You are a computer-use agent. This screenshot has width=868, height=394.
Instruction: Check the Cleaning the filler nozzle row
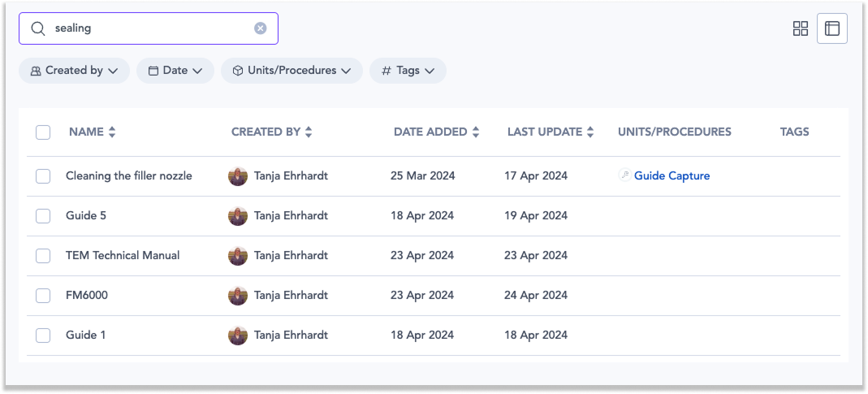coord(43,176)
